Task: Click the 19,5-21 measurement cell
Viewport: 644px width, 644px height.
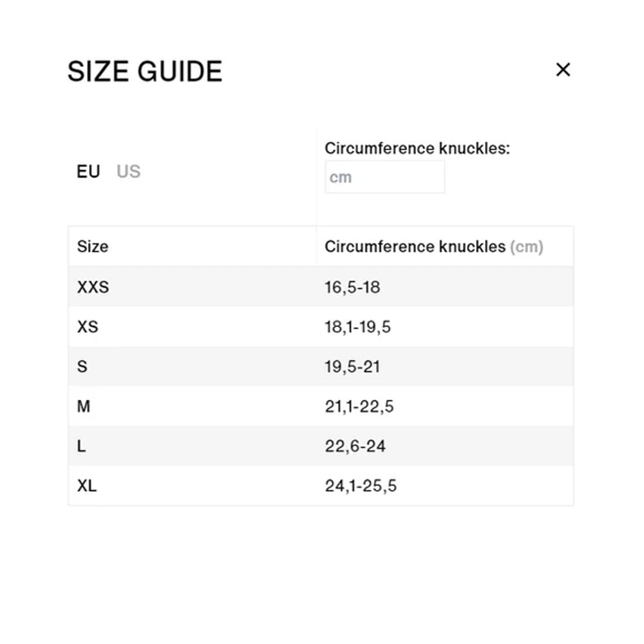Action: click(x=352, y=367)
